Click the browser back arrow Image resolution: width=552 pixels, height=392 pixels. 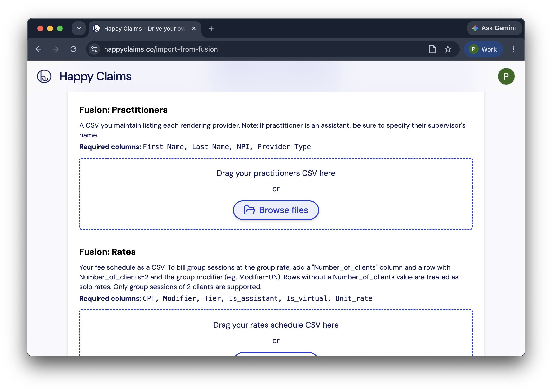(38, 49)
